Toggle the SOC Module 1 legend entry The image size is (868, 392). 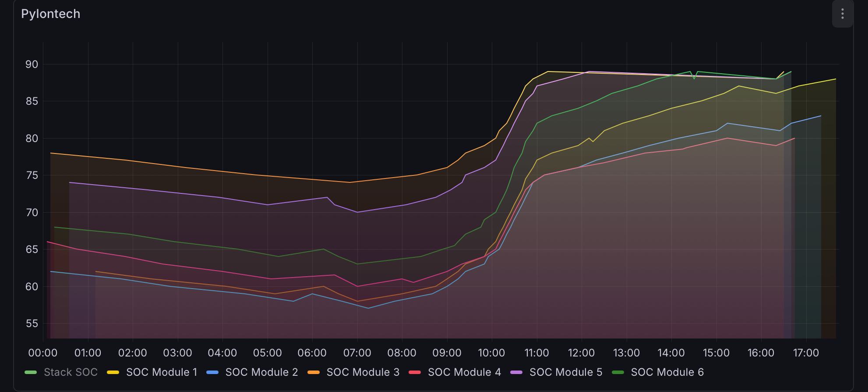(x=162, y=372)
